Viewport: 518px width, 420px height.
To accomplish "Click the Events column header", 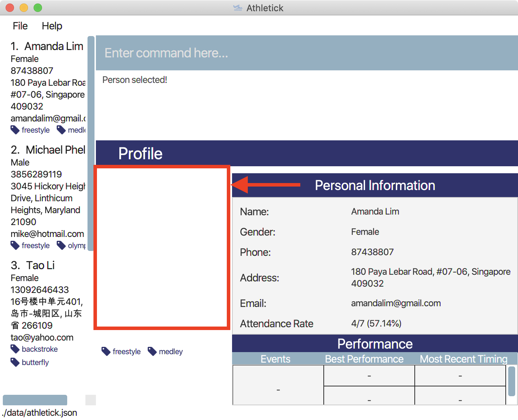I will 275,359.
